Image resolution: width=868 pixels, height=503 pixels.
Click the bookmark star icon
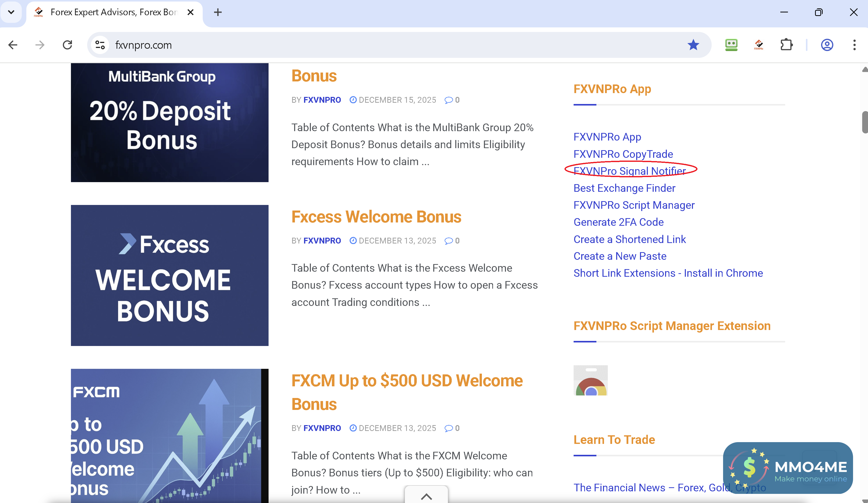point(693,45)
